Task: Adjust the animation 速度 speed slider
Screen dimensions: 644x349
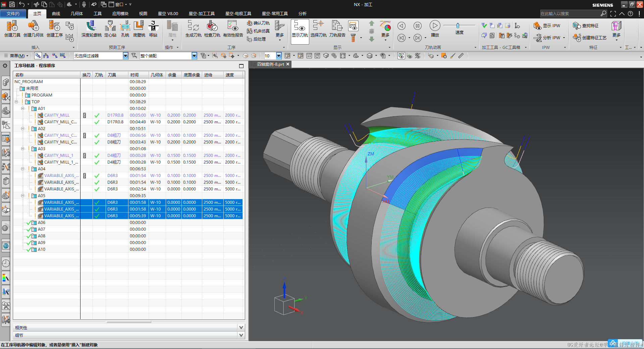Action: (x=458, y=25)
